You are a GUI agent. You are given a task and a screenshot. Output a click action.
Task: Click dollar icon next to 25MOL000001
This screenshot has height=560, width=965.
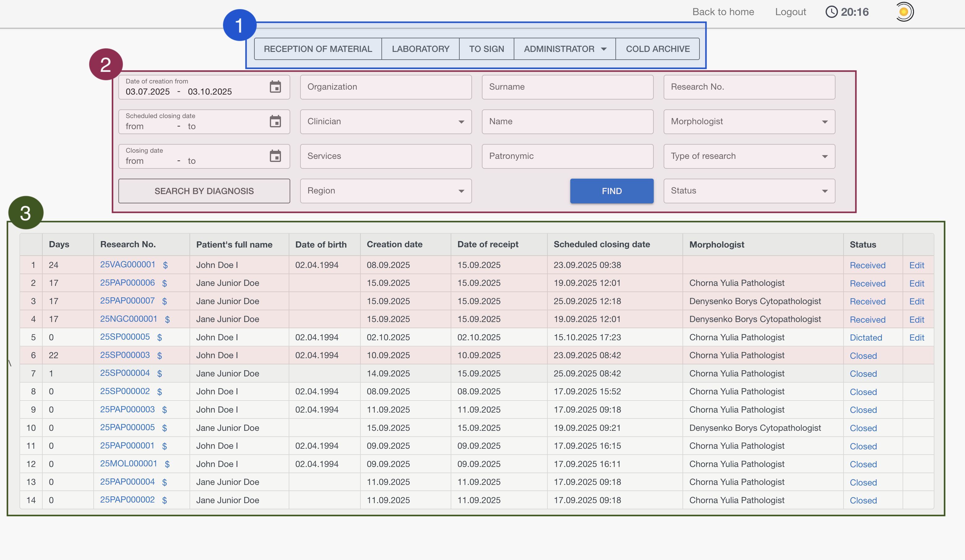pyautogui.click(x=167, y=464)
